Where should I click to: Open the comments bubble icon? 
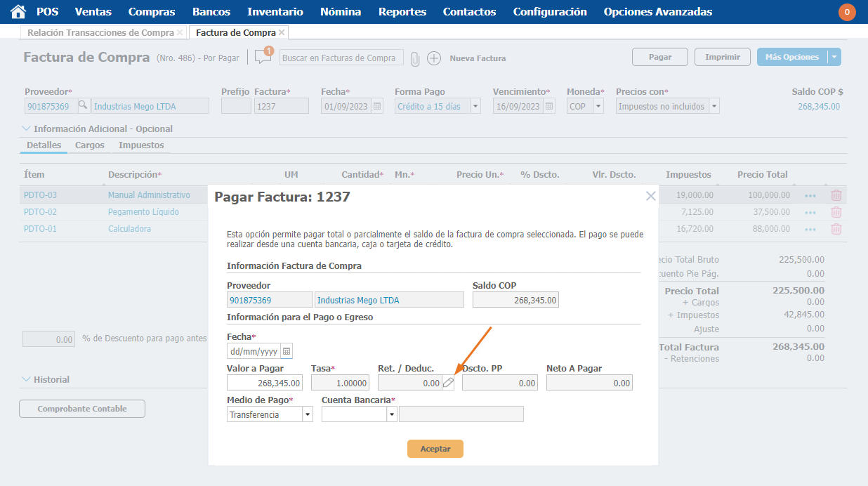263,58
